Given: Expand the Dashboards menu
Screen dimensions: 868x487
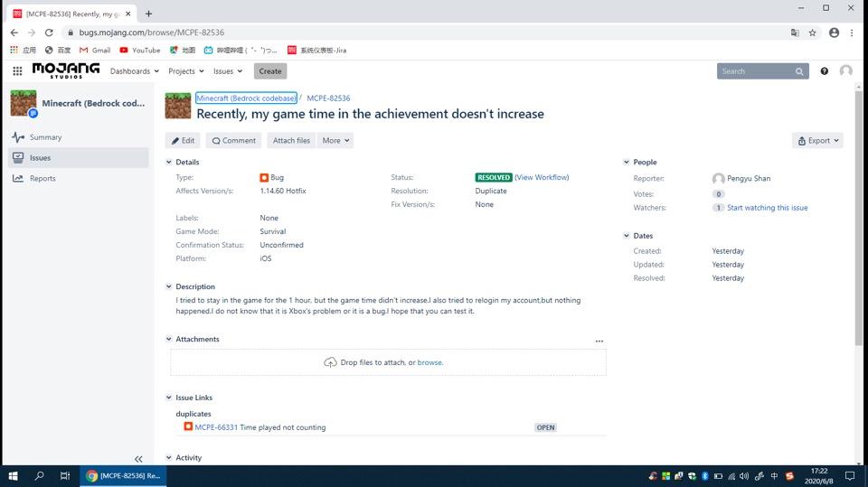Looking at the screenshot, I should [134, 71].
